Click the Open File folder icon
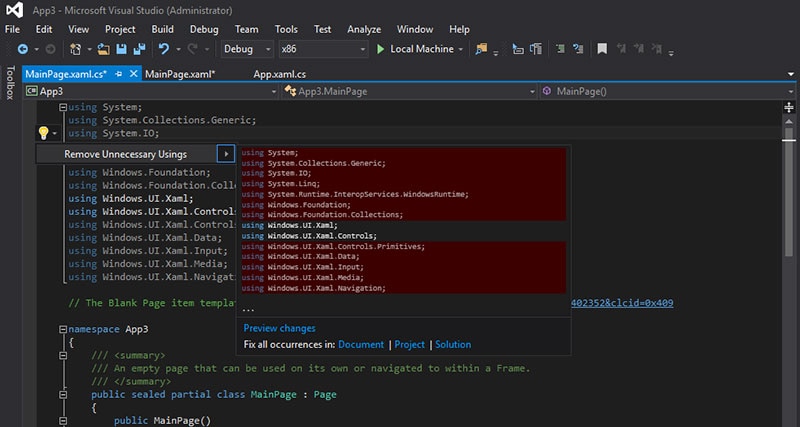Screen dimensions: 800x427 coord(103,49)
